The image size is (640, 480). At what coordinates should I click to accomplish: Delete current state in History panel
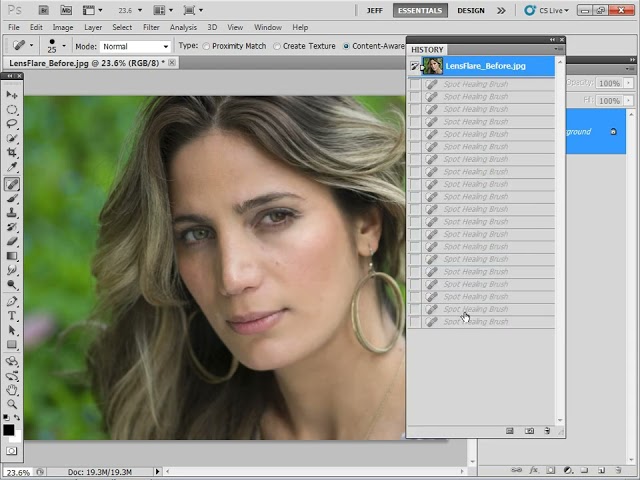(x=547, y=431)
